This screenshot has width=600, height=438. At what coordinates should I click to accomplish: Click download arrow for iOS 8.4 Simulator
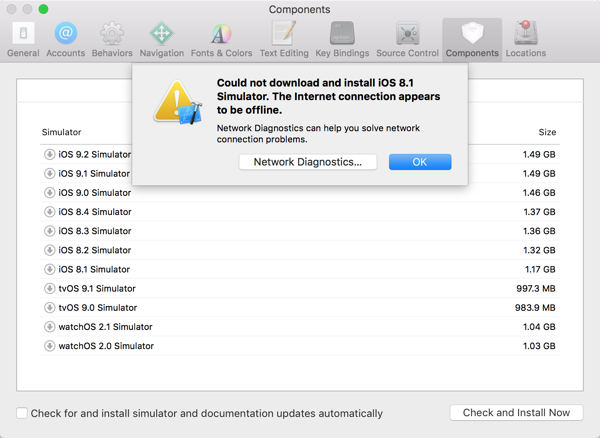(49, 212)
